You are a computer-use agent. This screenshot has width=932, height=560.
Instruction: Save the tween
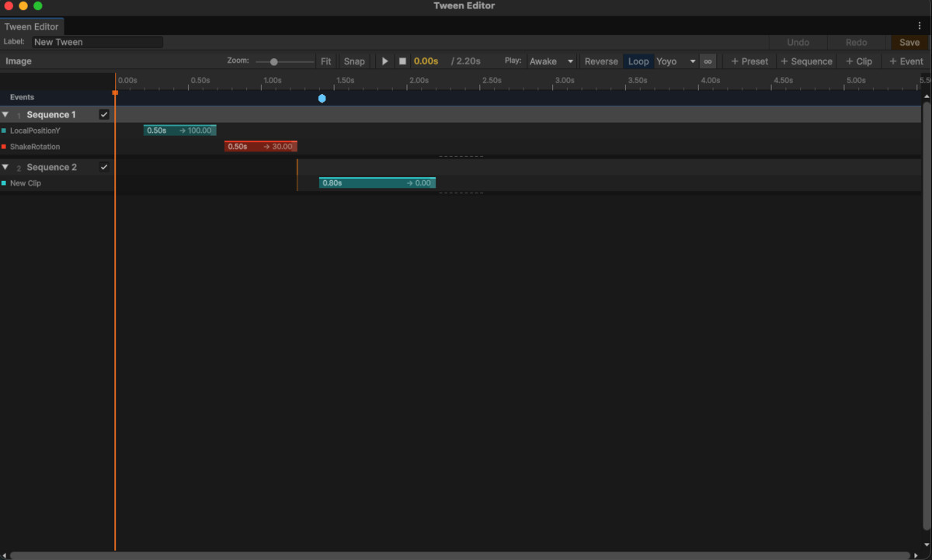pos(909,43)
